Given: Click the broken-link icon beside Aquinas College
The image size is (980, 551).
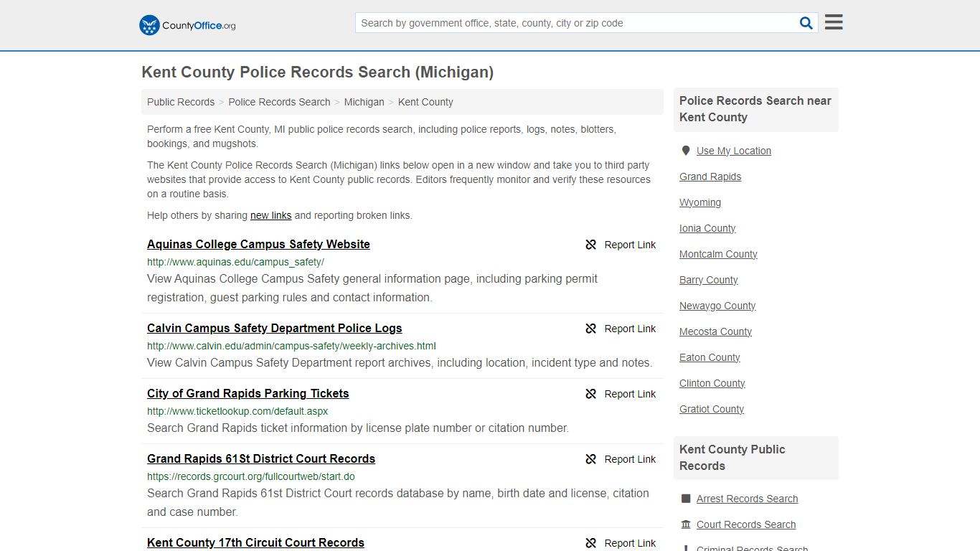Looking at the screenshot, I should 591,245.
